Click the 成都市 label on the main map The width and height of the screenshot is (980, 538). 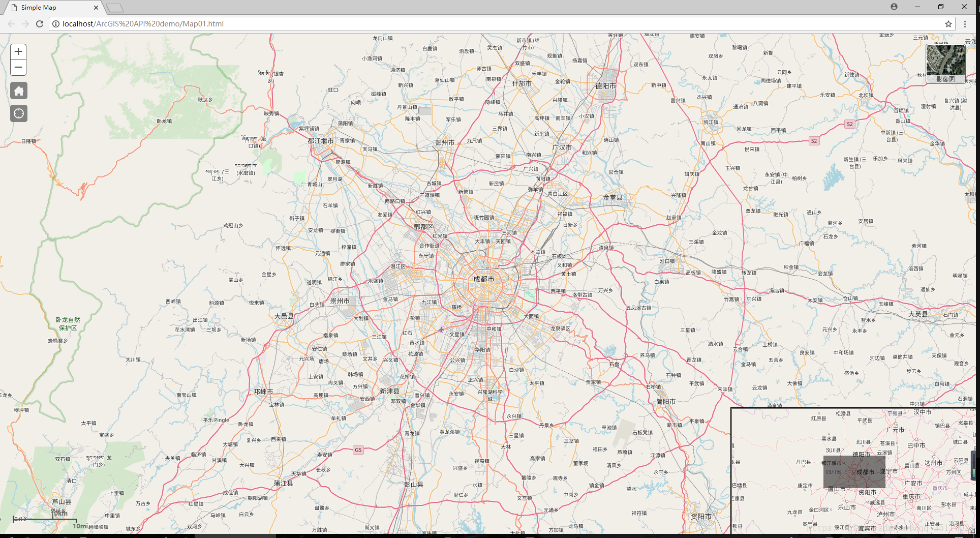pos(483,279)
